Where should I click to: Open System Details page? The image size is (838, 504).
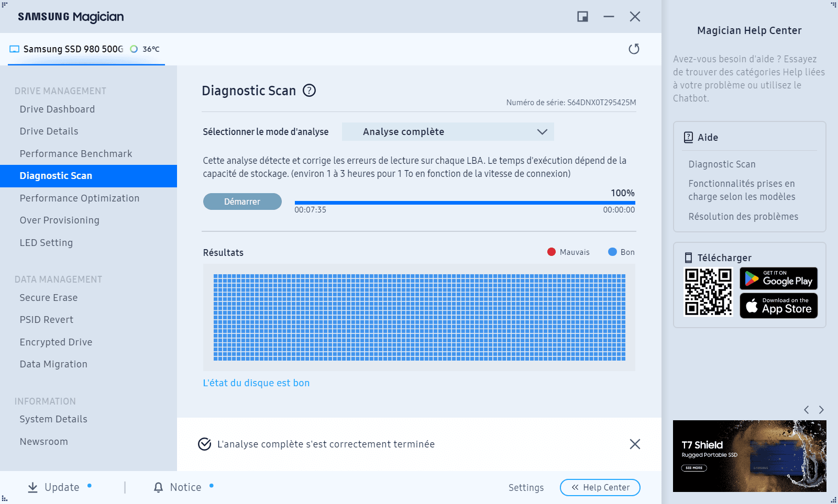53,419
